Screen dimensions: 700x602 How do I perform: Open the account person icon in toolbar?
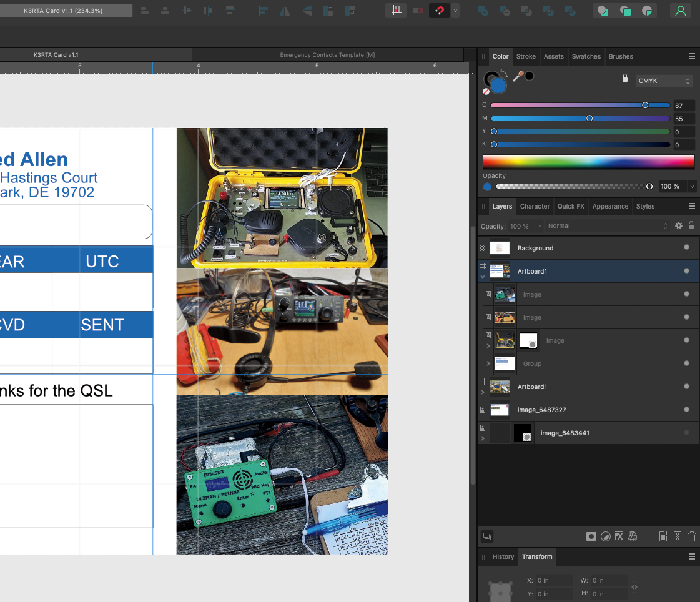coord(681,11)
